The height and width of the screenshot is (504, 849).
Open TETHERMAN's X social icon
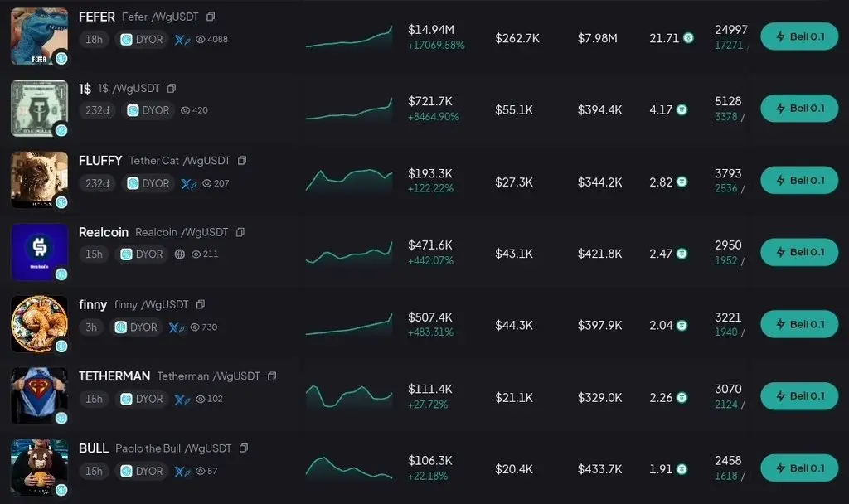[182, 399]
